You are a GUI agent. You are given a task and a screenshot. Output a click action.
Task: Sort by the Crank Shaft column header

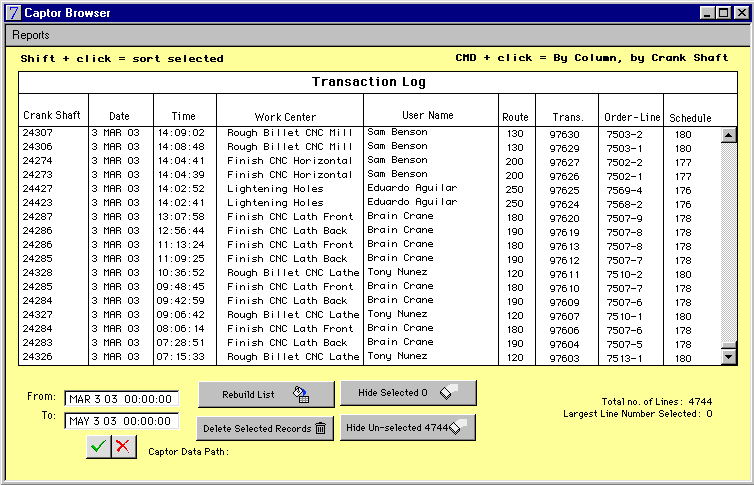coord(52,116)
